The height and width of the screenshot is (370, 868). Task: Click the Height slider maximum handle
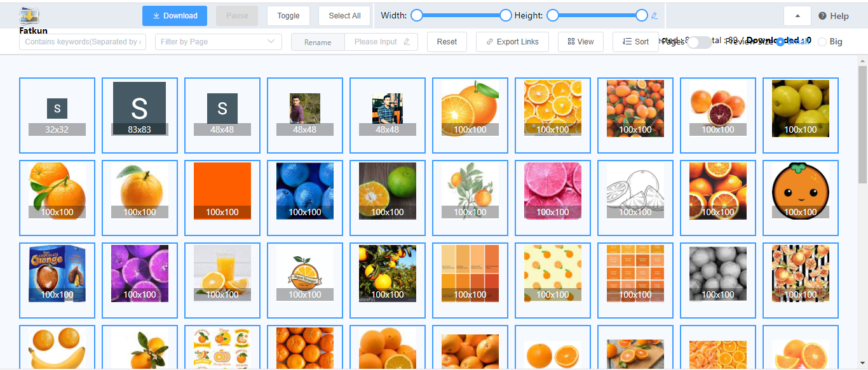point(642,15)
